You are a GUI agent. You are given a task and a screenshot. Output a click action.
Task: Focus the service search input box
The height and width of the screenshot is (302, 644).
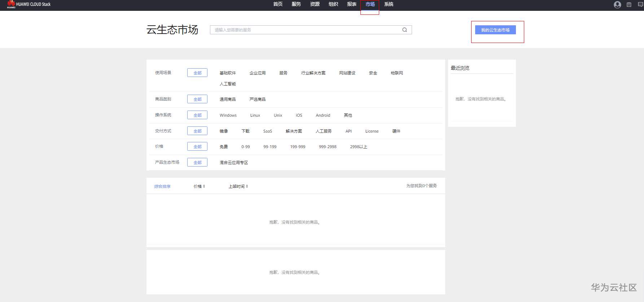click(x=311, y=30)
